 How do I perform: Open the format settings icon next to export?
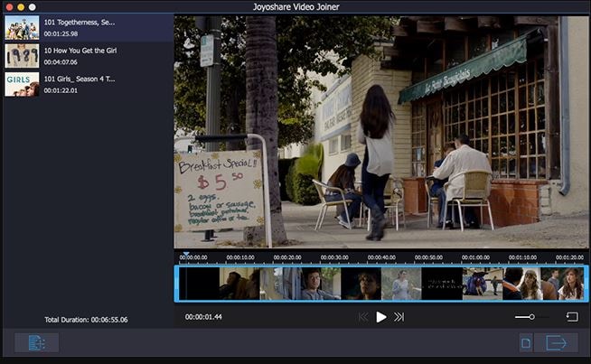click(x=526, y=343)
